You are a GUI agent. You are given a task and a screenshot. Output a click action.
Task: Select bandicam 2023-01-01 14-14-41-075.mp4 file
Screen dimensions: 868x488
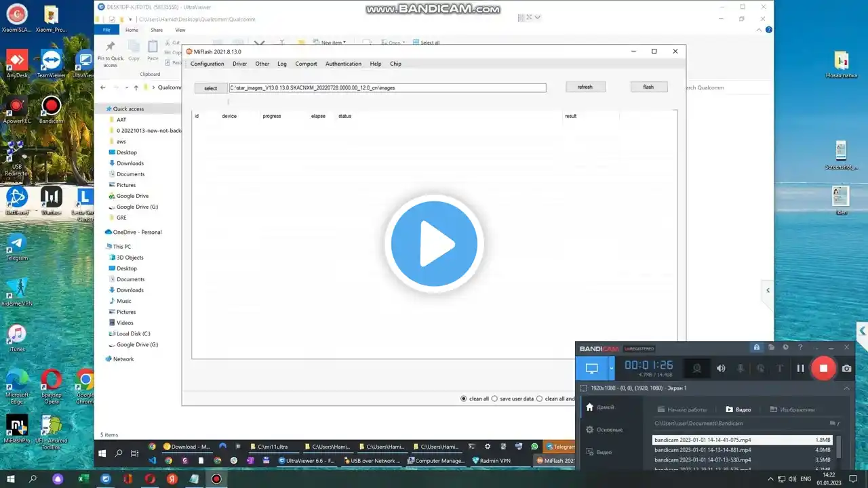click(x=743, y=440)
